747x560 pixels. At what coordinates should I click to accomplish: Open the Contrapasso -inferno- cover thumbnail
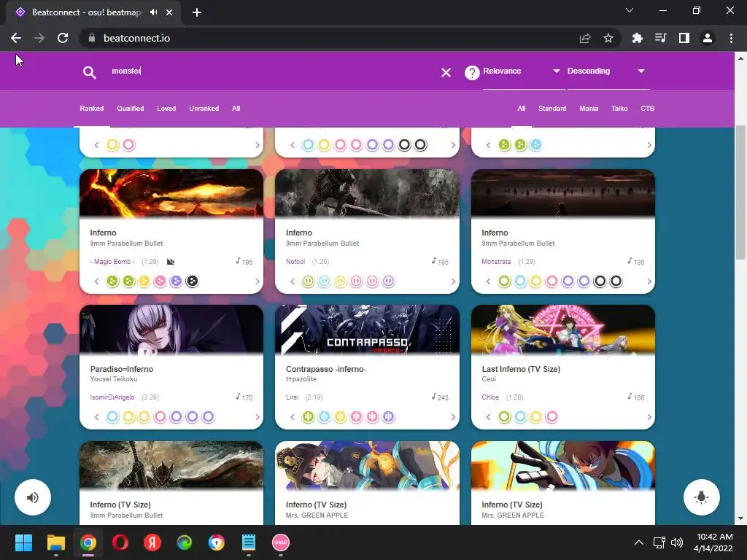tap(368, 330)
